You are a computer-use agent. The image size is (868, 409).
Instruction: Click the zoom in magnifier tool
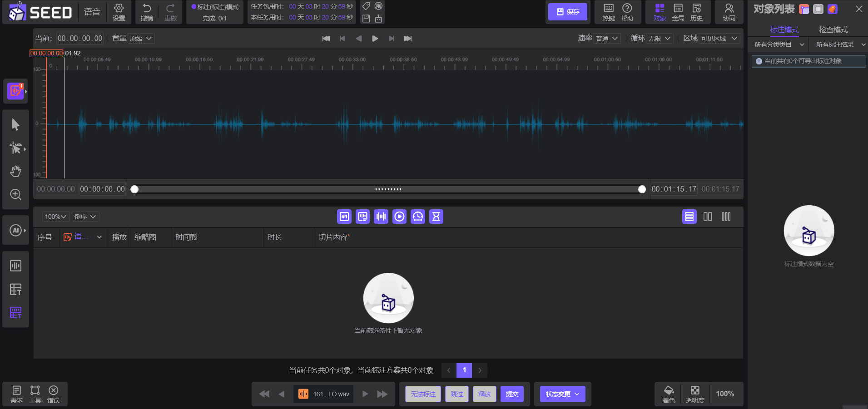click(x=15, y=195)
